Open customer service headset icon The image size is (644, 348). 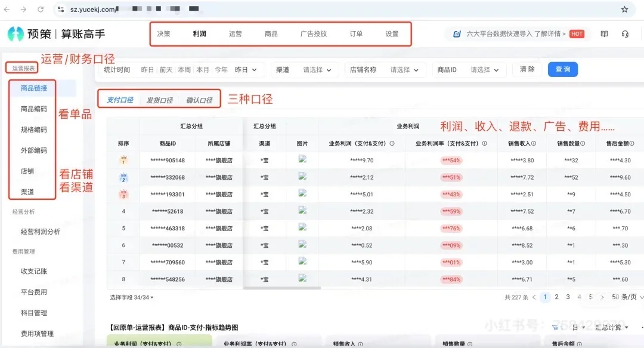tap(625, 34)
